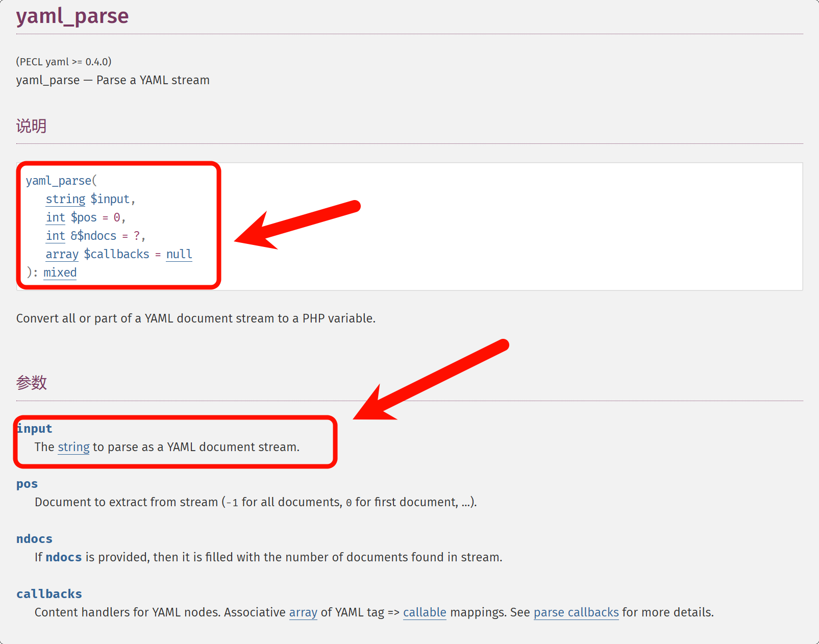Click the "说明" section heading
Screen dimensions: 819x644
(31, 126)
